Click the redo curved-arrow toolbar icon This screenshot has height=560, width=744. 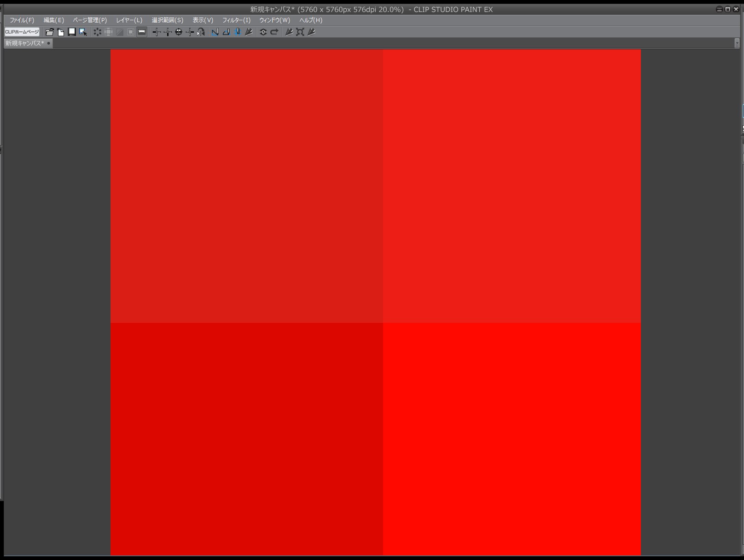click(x=274, y=32)
